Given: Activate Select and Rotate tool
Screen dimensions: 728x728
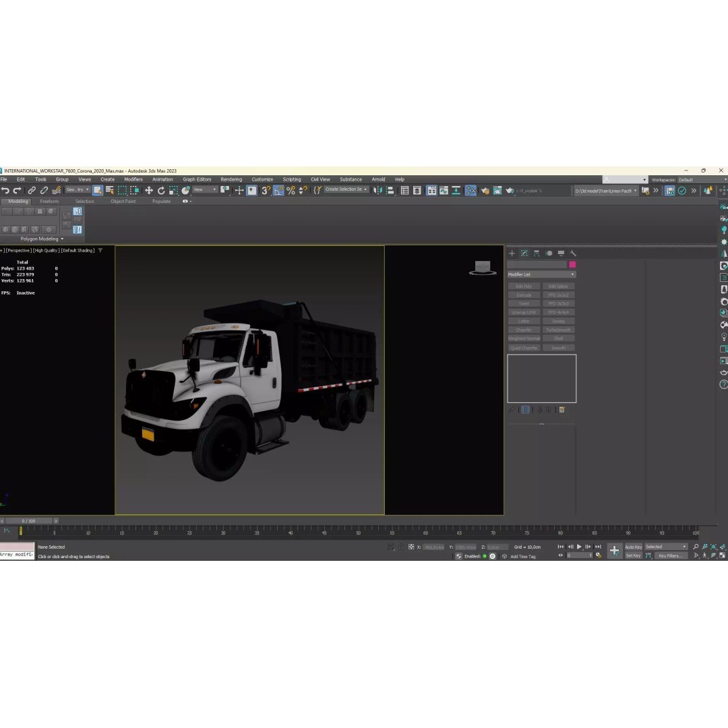Looking at the screenshot, I should (161, 190).
